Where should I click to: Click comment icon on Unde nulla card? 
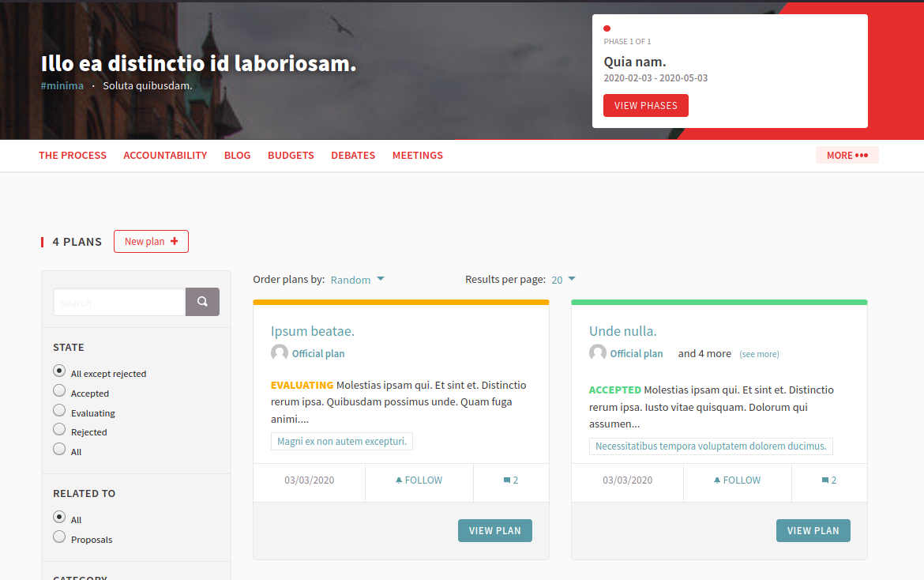[825, 480]
